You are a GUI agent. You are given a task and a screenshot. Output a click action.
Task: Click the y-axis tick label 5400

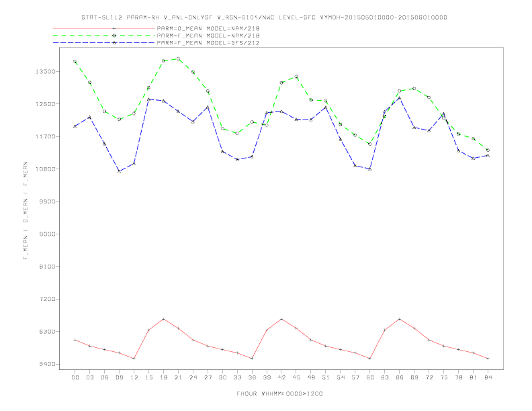47,364
